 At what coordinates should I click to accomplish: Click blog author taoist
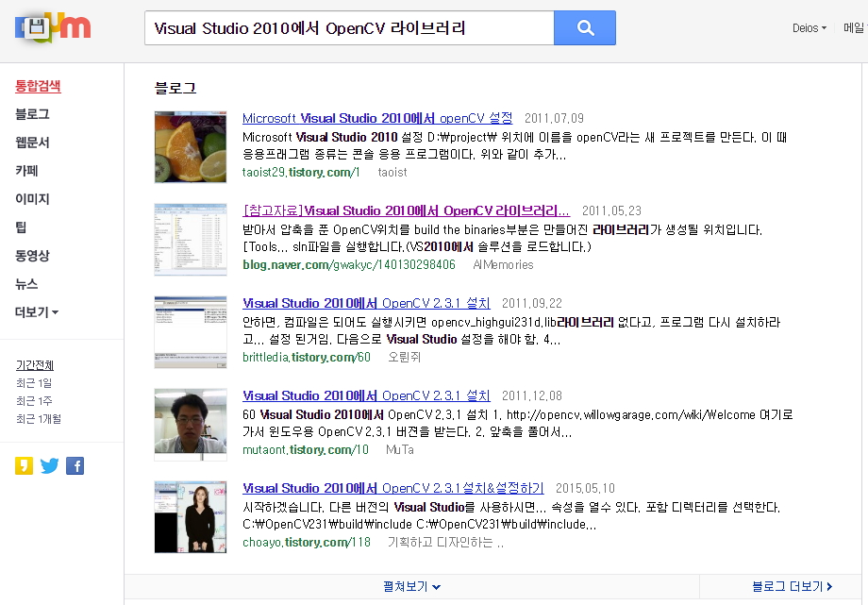[392, 173]
